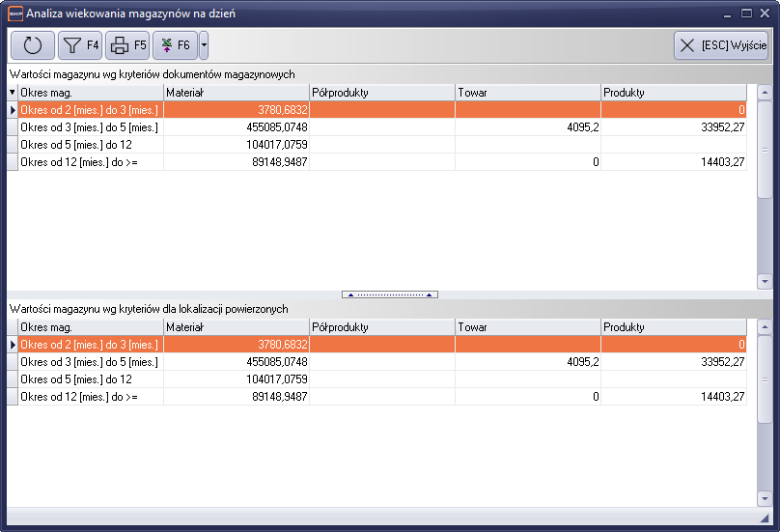Open upper grid column selector triangle
The image size is (780, 532).
pos(13,93)
